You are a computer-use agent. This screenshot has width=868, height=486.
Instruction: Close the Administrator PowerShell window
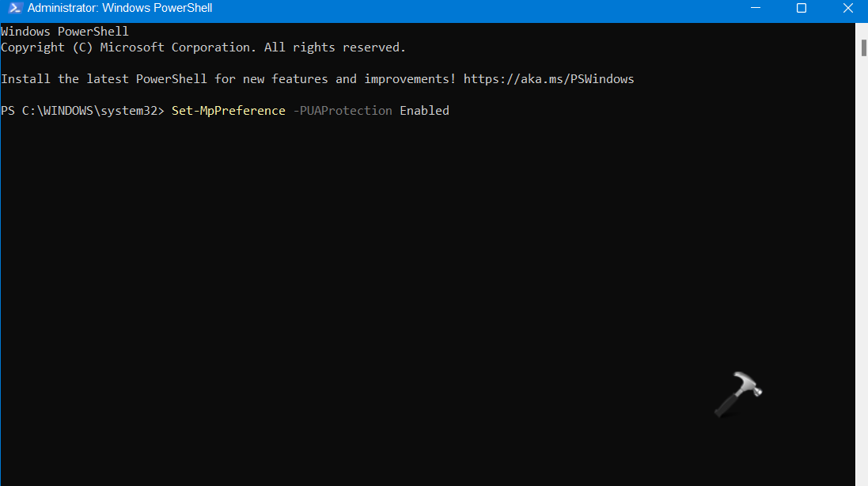(x=845, y=9)
